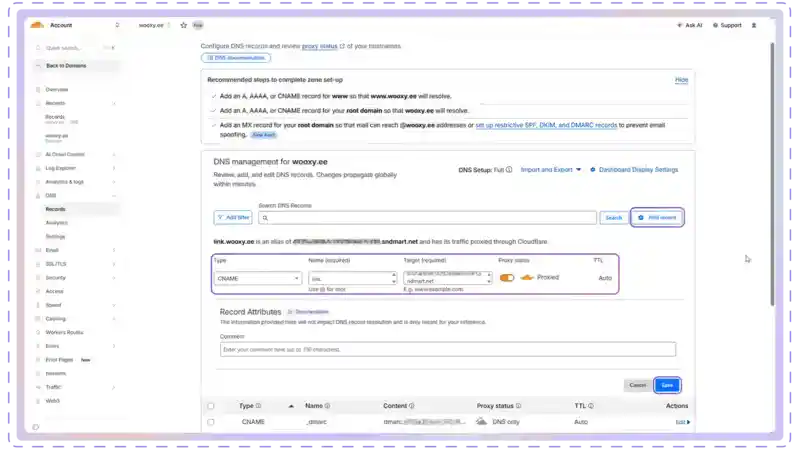Click the DNS Setup info icon

tap(509, 169)
